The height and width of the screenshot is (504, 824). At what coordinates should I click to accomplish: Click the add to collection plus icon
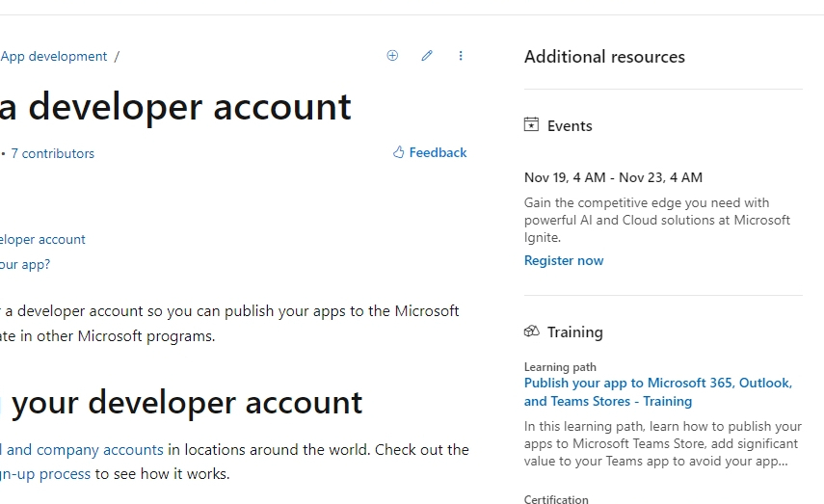(392, 55)
